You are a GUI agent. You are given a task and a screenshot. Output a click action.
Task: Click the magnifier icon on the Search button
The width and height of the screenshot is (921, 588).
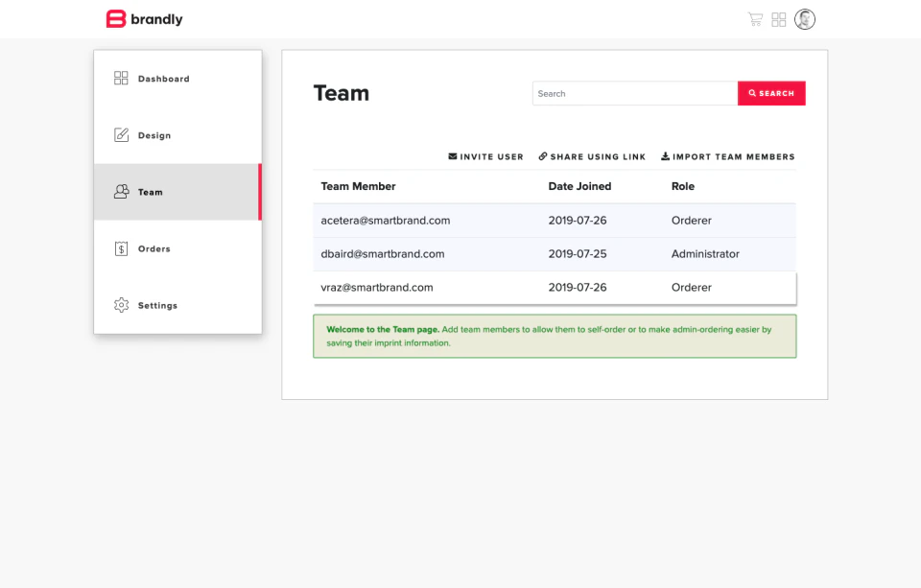click(x=751, y=93)
